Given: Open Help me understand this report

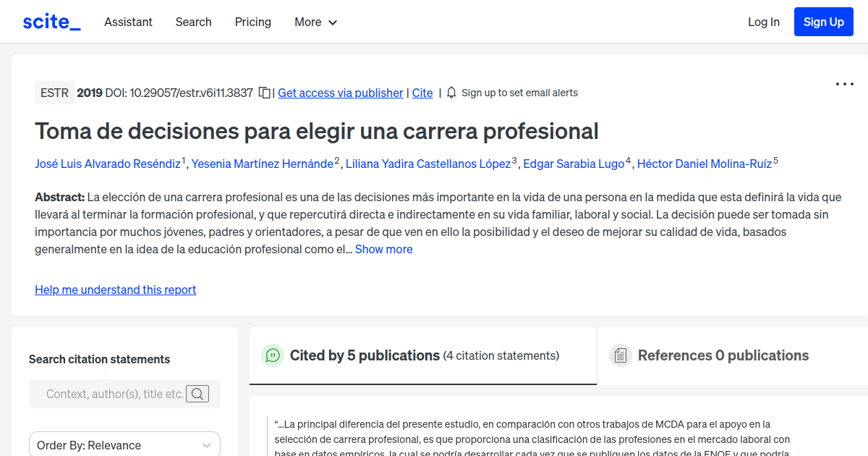Looking at the screenshot, I should (x=115, y=290).
